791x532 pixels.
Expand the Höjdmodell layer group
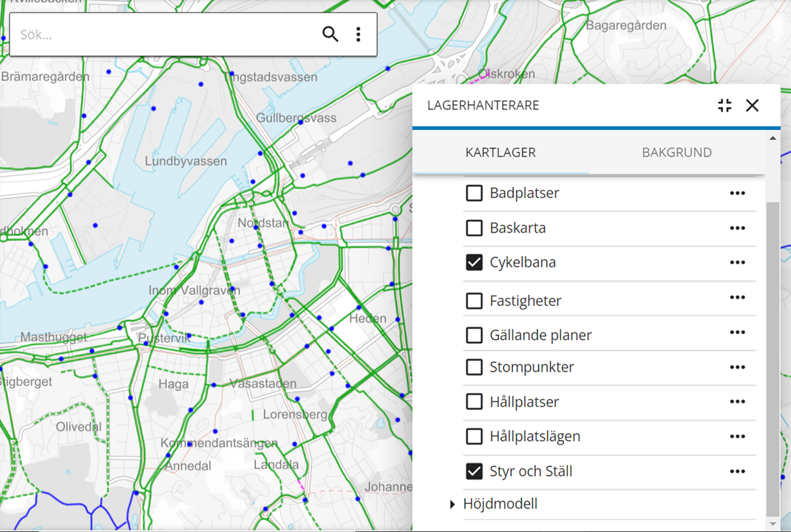[452, 504]
